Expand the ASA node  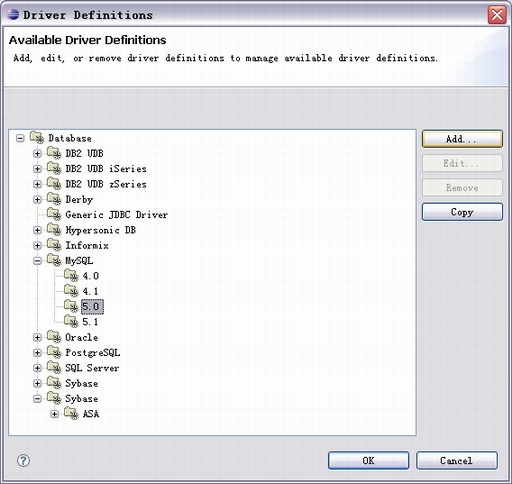click(x=55, y=414)
